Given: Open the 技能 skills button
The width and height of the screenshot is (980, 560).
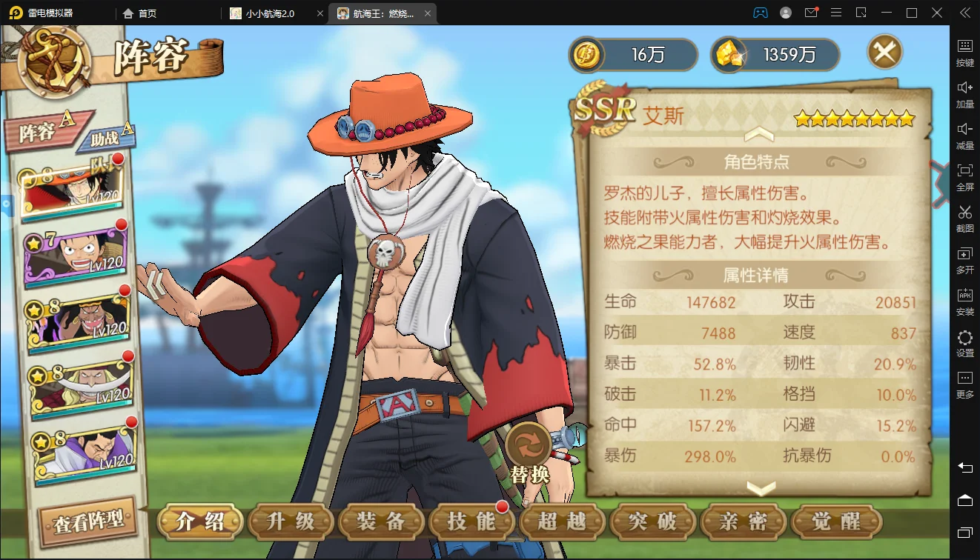Looking at the screenshot, I should [471, 521].
